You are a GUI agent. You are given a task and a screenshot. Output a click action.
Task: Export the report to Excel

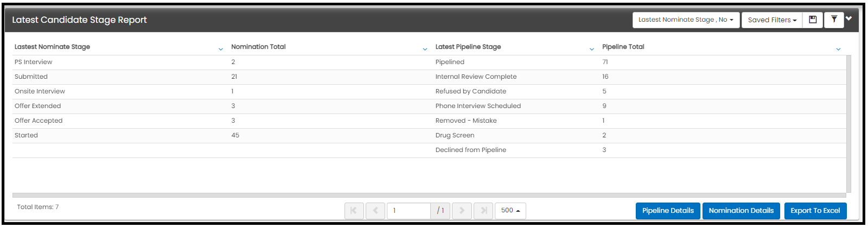[x=815, y=211]
